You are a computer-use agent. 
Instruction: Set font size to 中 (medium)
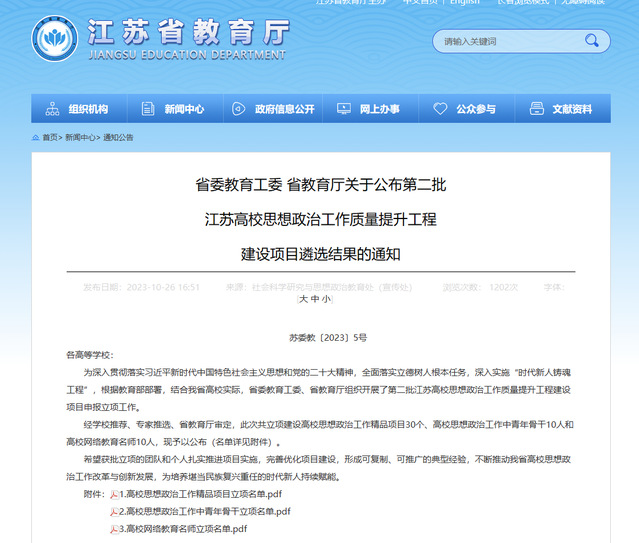coord(314,299)
